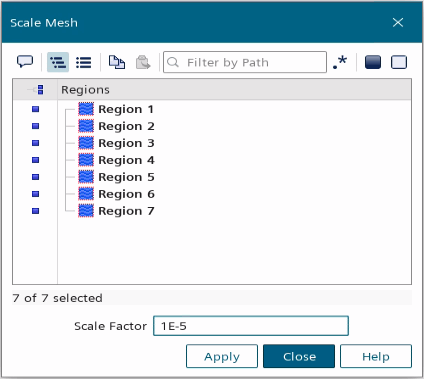This screenshot has height=379, width=424.
Task: Click the dark select-all square icon
Action: (x=373, y=62)
